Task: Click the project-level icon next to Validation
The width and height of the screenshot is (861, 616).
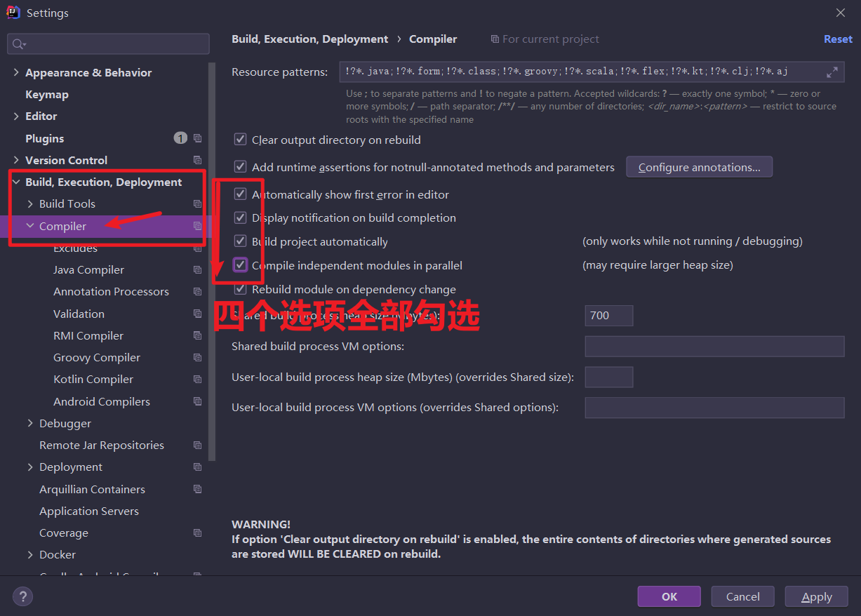Action: tap(198, 314)
